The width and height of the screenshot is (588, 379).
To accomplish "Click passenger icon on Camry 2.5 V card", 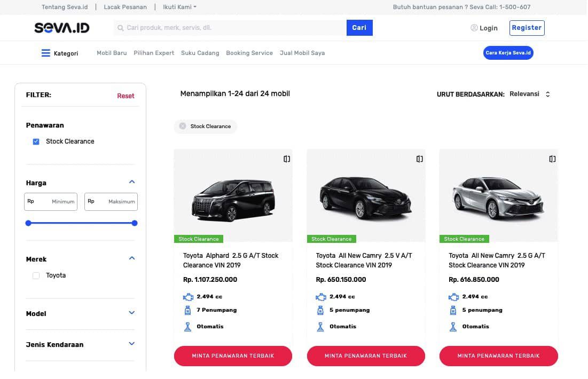I will pos(320,310).
